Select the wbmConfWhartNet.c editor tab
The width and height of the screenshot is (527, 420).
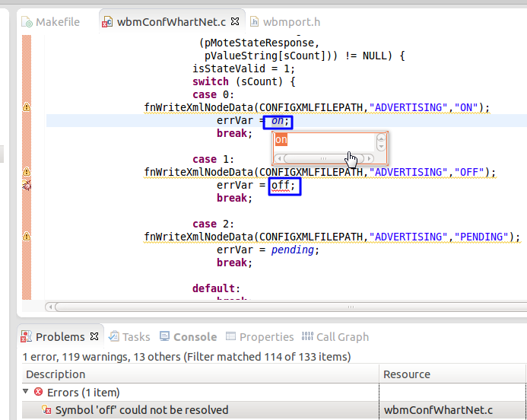171,22
